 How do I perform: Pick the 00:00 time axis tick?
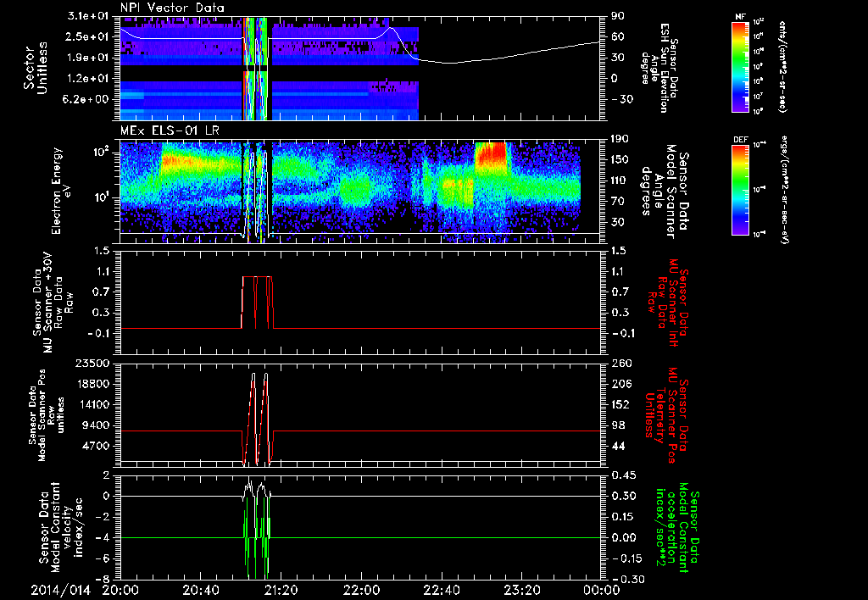[x=602, y=590]
